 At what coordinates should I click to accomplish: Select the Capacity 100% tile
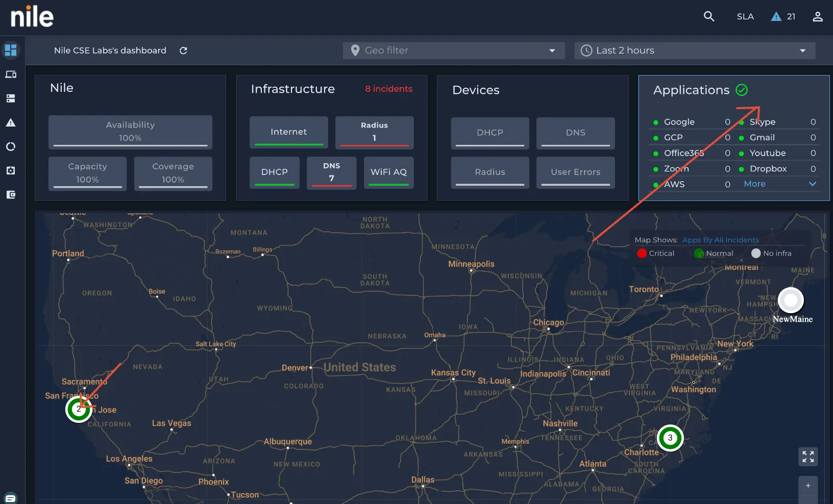point(87,173)
